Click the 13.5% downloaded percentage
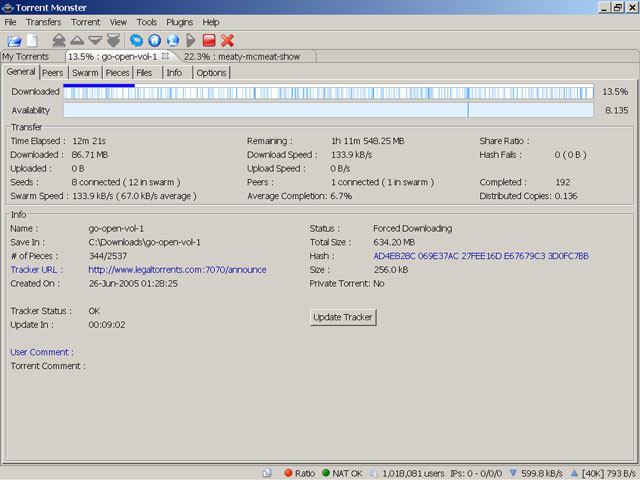 click(x=615, y=91)
